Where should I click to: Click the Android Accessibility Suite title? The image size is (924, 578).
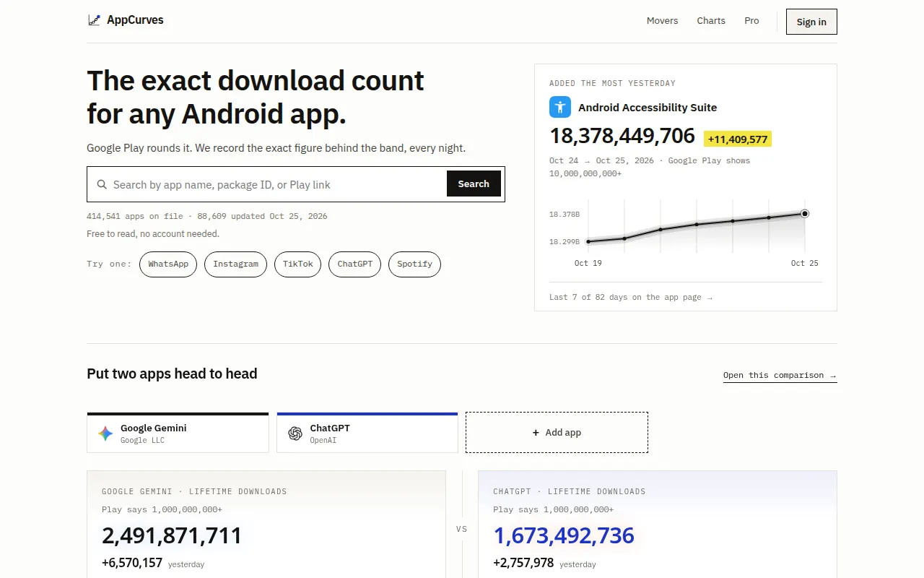tap(648, 108)
